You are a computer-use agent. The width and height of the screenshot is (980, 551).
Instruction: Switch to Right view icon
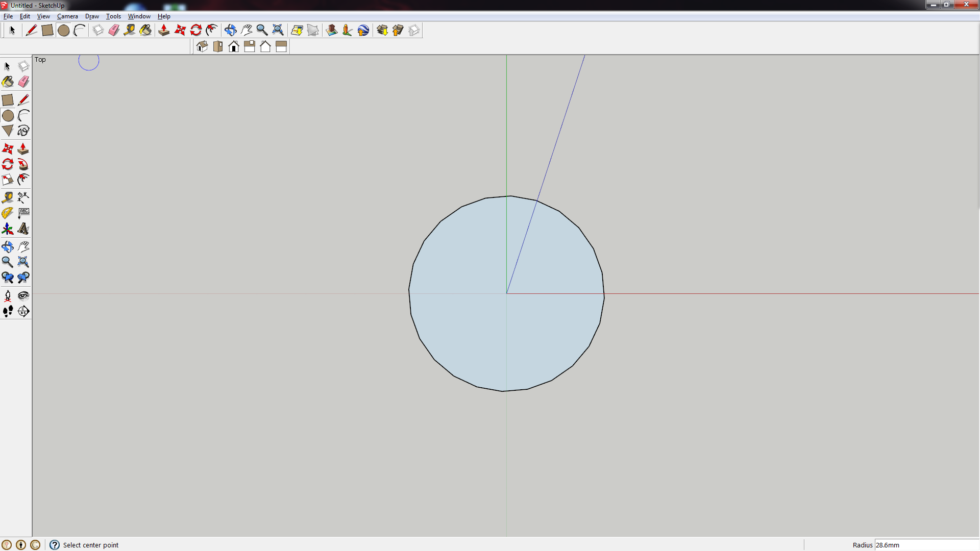click(x=250, y=47)
